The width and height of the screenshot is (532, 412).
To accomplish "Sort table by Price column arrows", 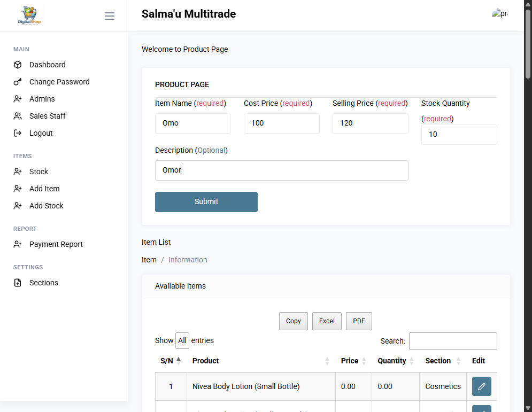I will click(364, 361).
